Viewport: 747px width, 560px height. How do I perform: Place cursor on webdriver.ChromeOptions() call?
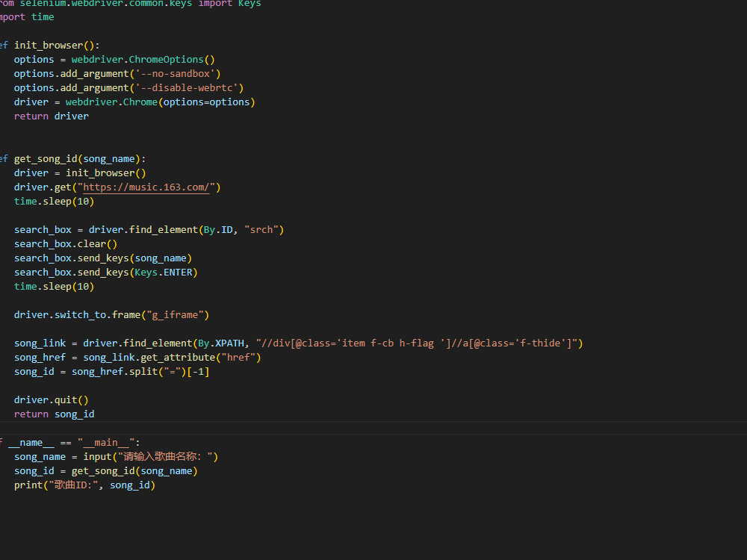[x=143, y=60]
